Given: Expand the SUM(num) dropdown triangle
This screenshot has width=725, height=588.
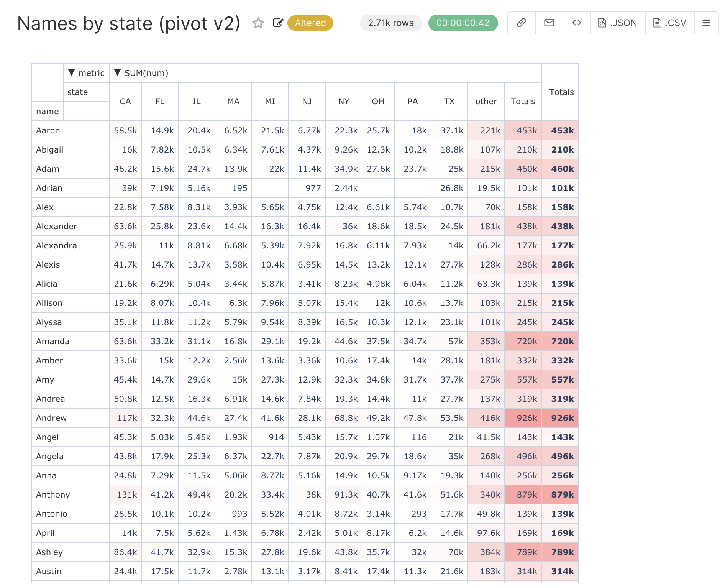Looking at the screenshot, I should 118,73.
